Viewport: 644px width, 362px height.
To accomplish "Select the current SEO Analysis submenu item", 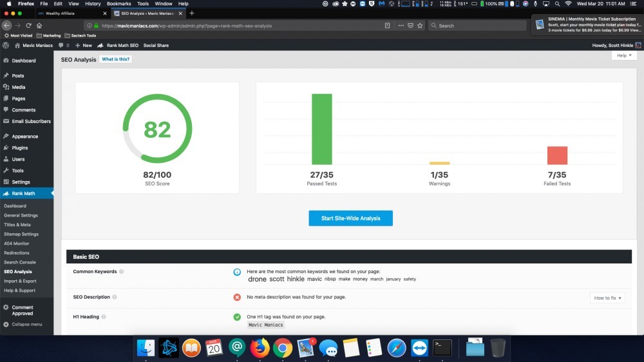I will [17, 272].
